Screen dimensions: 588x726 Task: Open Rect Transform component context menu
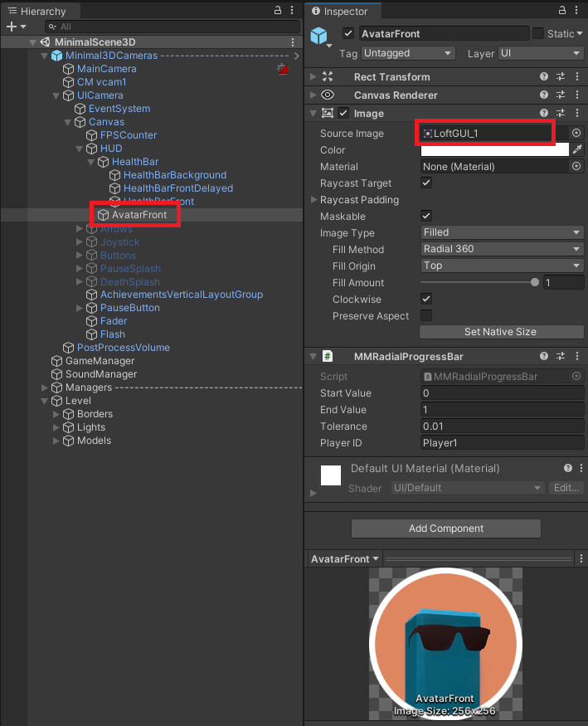coord(577,76)
